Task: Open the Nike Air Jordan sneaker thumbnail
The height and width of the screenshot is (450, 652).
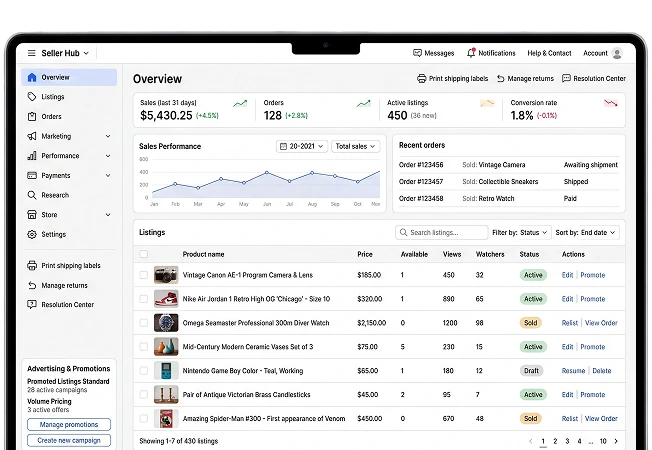Action: (166, 299)
